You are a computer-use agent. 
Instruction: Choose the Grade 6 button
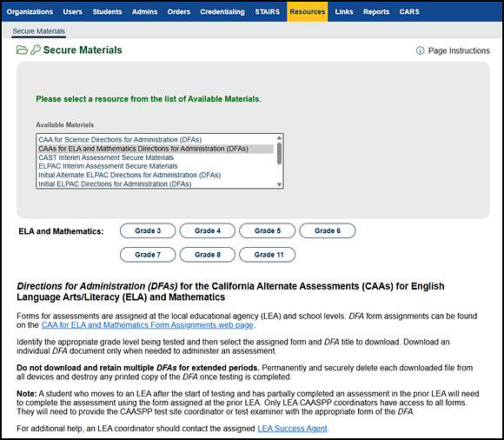point(328,230)
